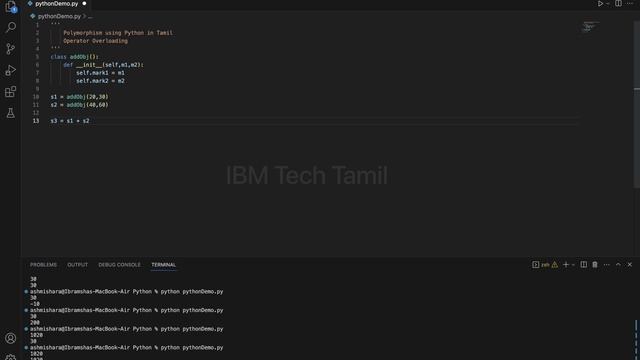The height and width of the screenshot is (360, 640).
Task: Open the Search view in the activity bar
Action: pyautogui.click(x=11, y=27)
